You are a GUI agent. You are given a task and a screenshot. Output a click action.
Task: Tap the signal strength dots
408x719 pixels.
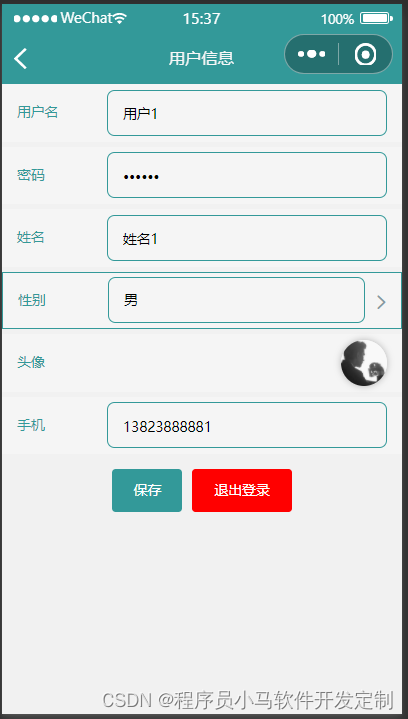coord(35,18)
